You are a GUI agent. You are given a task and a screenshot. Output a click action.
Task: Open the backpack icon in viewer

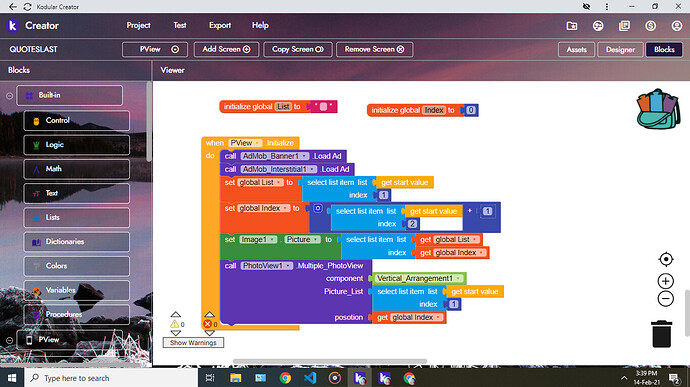click(x=658, y=109)
